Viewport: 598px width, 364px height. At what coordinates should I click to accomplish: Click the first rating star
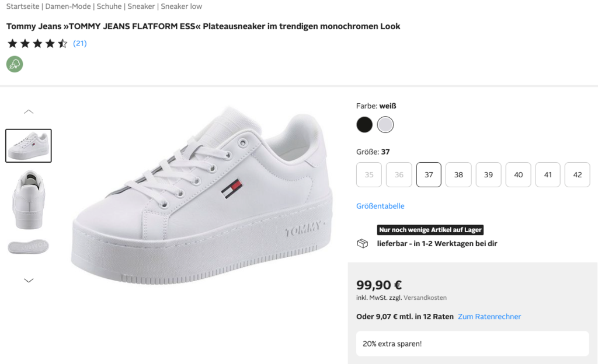pos(12,43)
